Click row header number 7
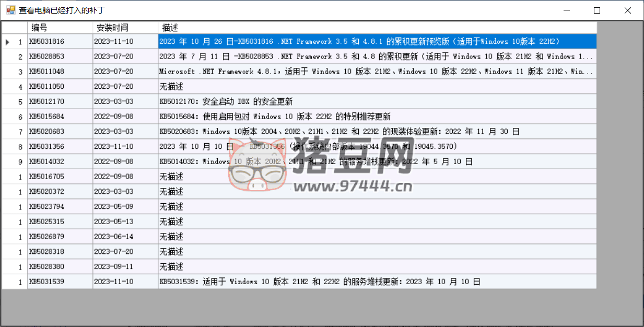Screen dimensions: 644x327 click(15, 132)
